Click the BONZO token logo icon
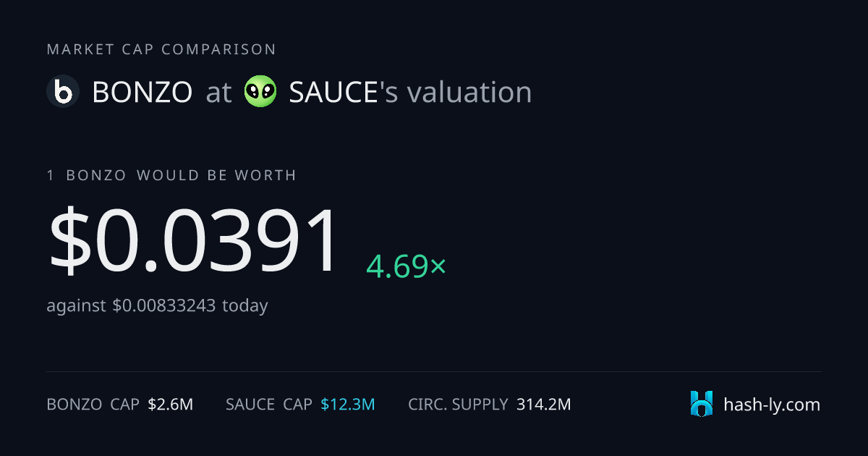868x456 pixels. [63, 92]
